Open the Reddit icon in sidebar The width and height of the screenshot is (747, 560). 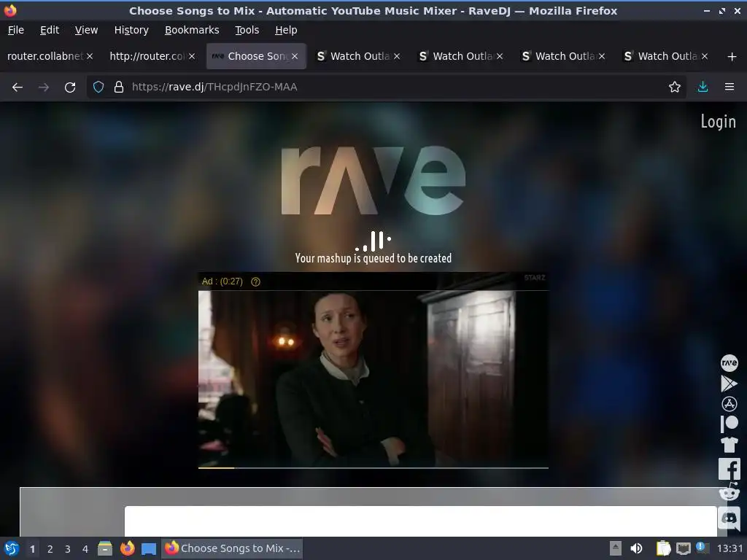click(x=729, y=492)
